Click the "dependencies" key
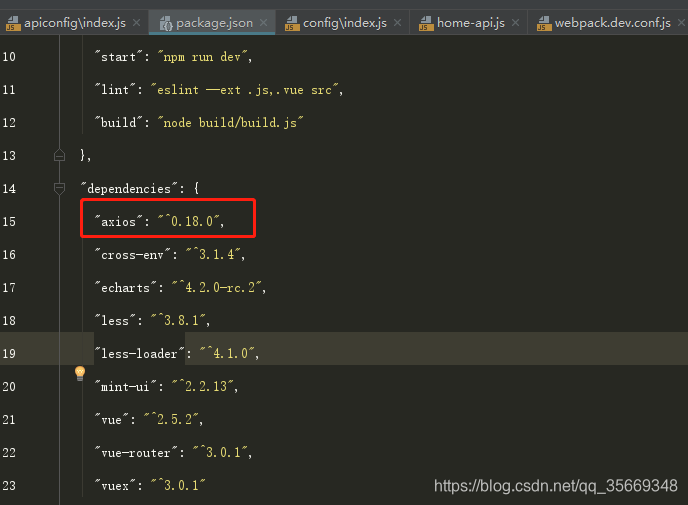This screenshot has width=688, height=505. [x=129, y=188]
